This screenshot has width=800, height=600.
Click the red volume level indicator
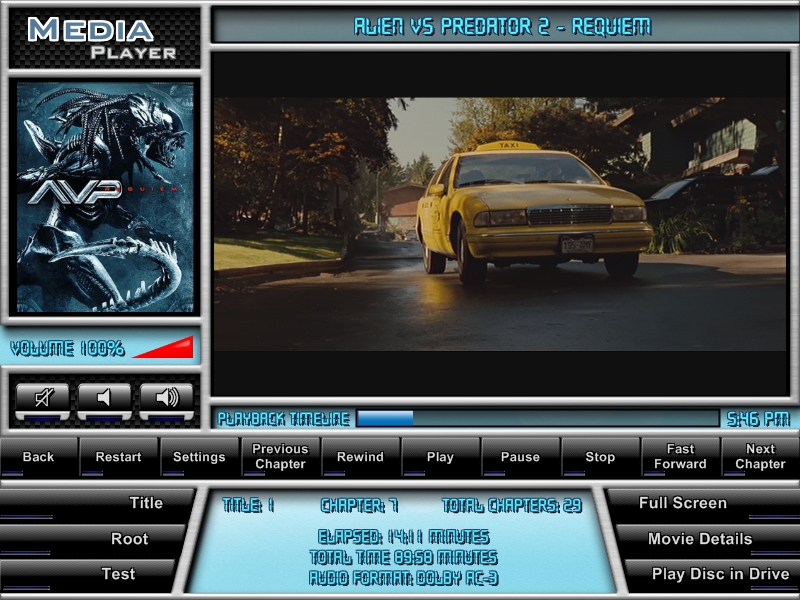[x=163, y=347]
